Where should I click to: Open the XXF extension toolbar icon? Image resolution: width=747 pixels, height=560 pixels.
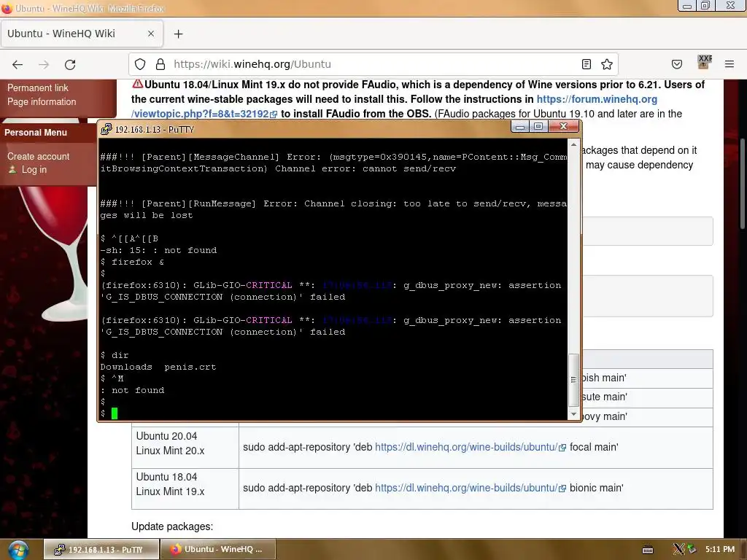704,62
